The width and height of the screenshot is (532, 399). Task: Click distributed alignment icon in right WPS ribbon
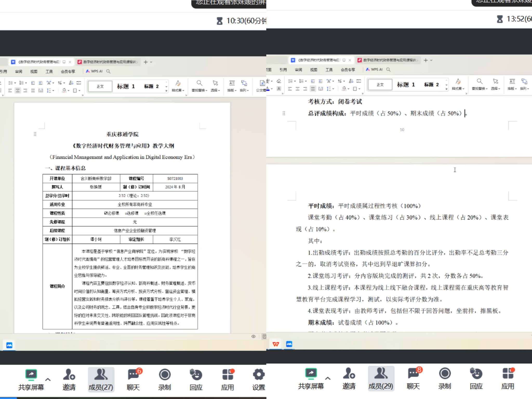[x=321, y=89]
